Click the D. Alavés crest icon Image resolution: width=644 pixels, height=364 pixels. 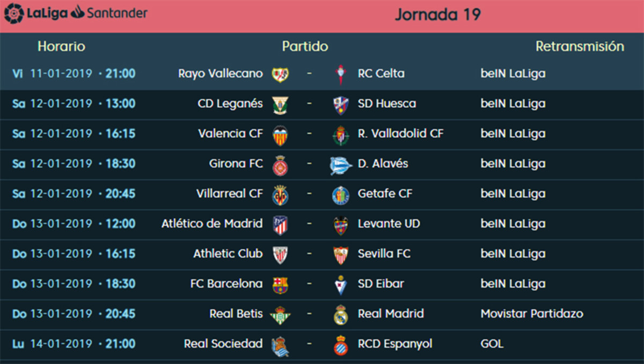coord(341,165)
